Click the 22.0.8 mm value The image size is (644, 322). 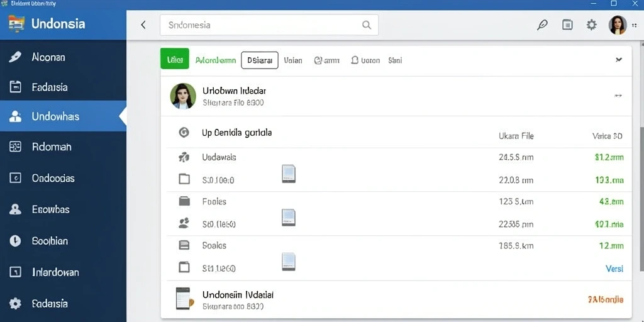(516, 180)
